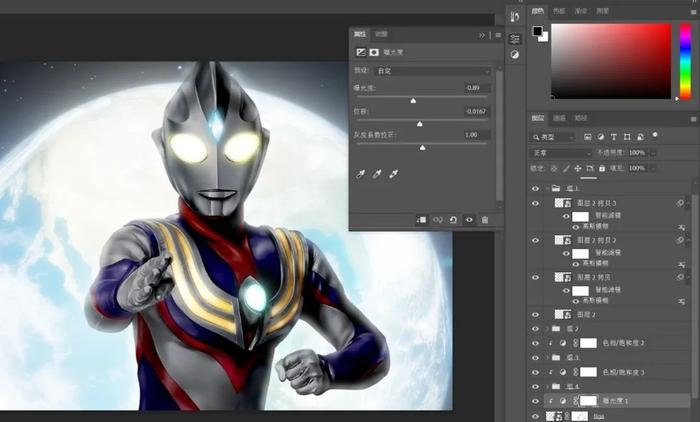Image resolution: width=700 pixels, height=422 pixels.
Task: Click the 位移 offset slider handle
Action: coord(420,124)
